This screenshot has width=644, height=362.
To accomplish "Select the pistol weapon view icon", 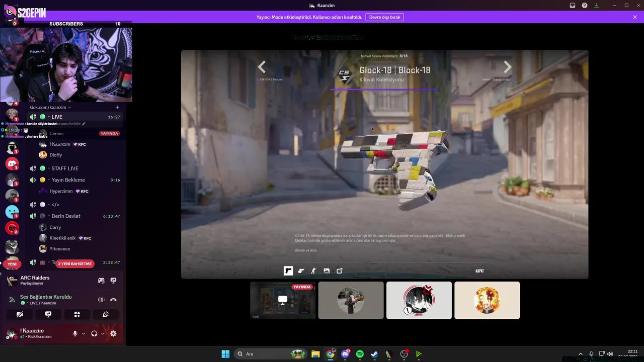I will tap(288, 271).
